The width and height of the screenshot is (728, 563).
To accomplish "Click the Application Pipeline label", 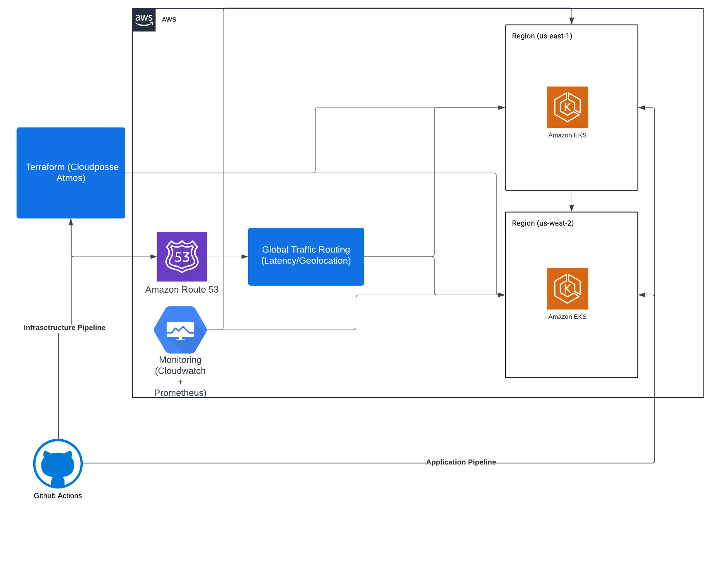I will click(461, 462).
